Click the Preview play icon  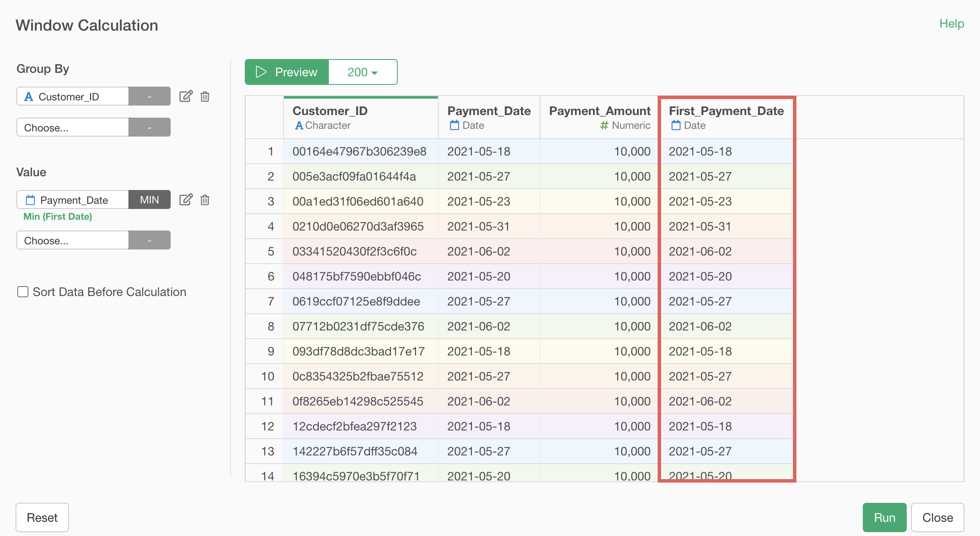pyautogui.click(x=261, y=72)
